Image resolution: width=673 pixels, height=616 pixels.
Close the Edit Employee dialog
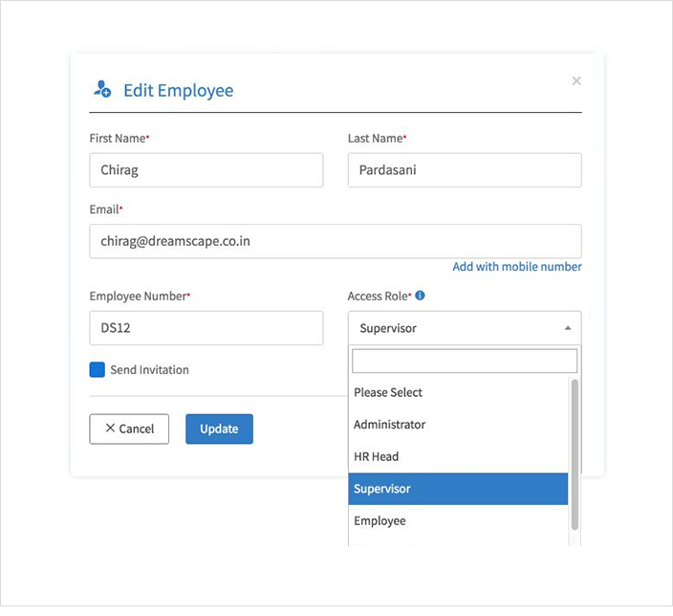pyautogui.click(x=576, y=81)
